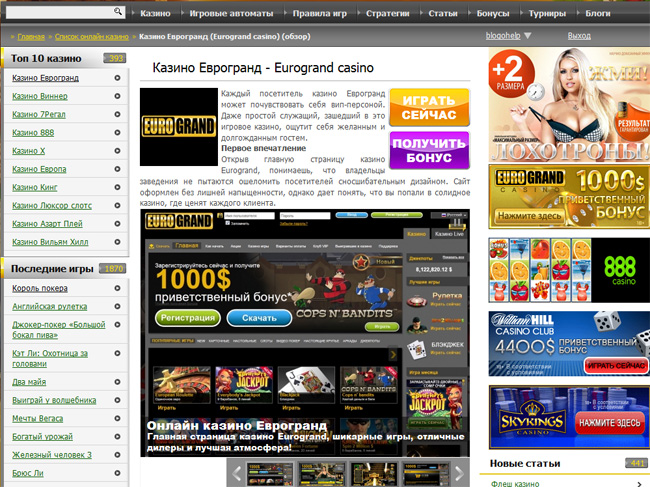
Task: Click the 441 articles counter badge
Action: [x=637, y=463]
